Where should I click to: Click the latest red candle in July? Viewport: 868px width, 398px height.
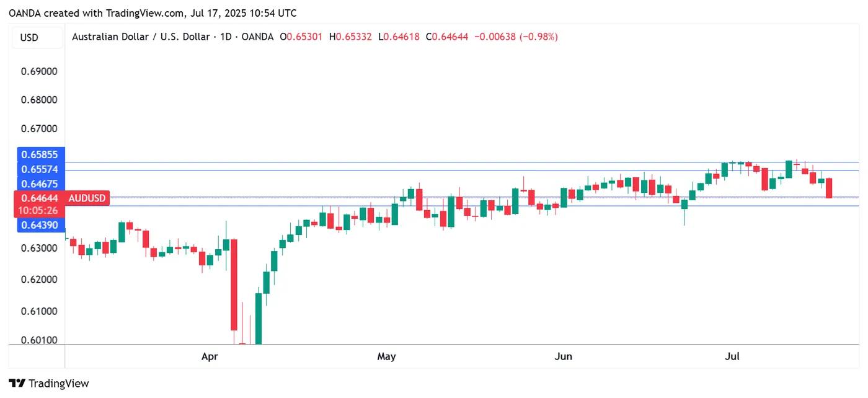829,188
